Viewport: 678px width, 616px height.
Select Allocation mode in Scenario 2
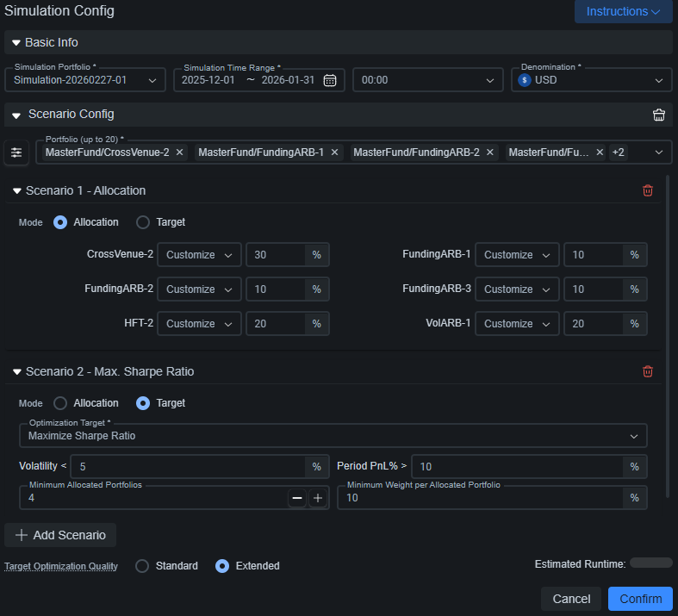coord(60,403)
